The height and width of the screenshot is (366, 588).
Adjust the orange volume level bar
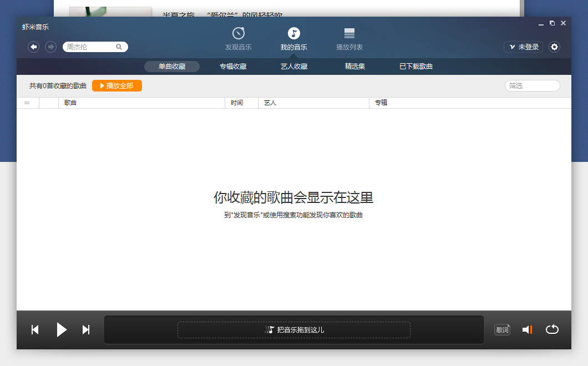[531, 329]
